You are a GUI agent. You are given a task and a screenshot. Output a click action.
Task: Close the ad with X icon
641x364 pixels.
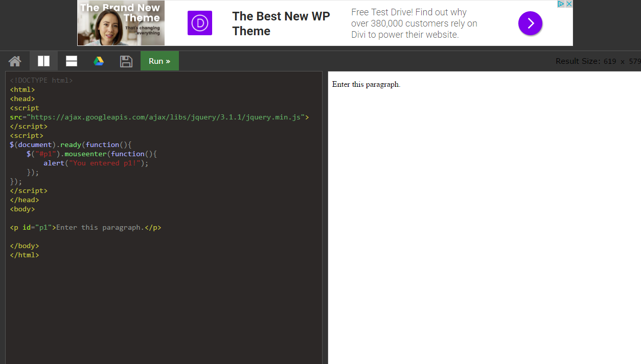(x=569, y=4)
